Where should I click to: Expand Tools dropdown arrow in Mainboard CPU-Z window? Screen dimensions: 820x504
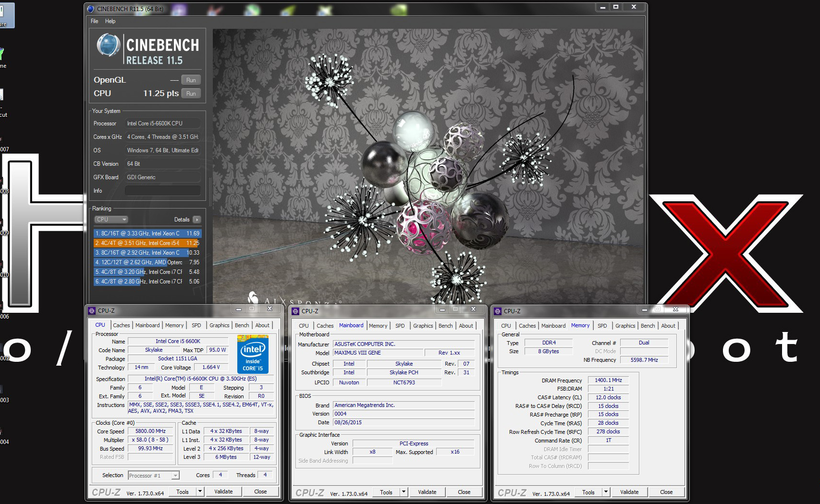coord(404,492)
